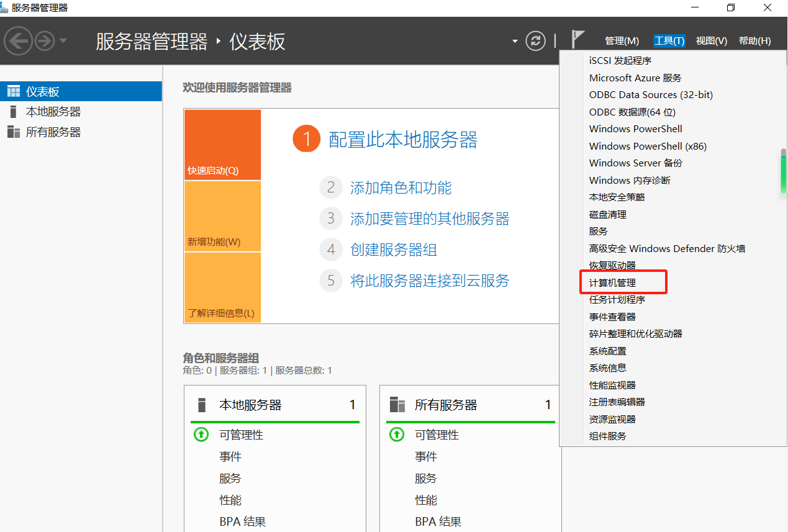Click 添加角色和功能 link

pos(401,187)
